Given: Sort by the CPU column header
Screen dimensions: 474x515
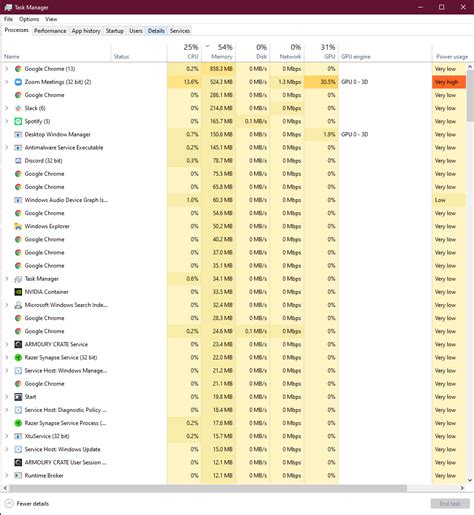Looking at the screenshot, I should (x=184, y=52).
